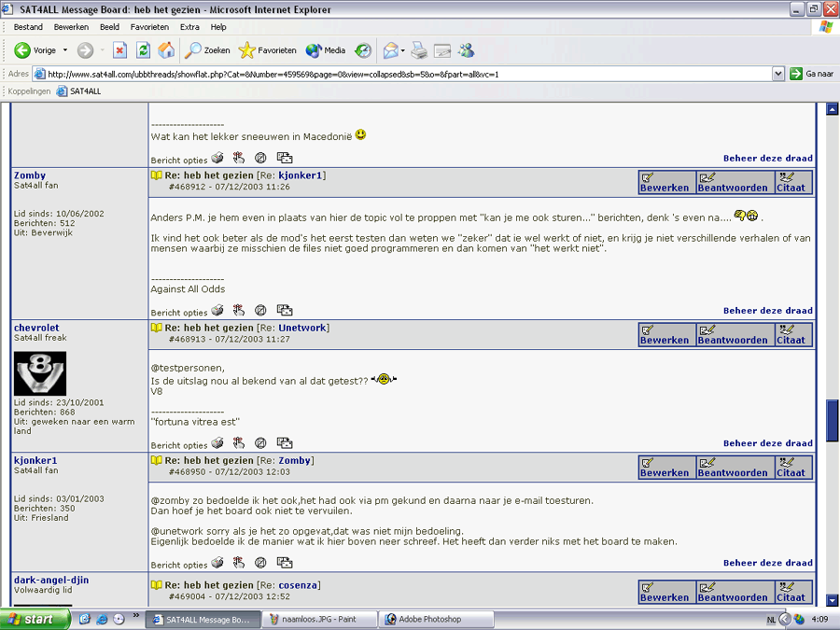
Task: Click Citaat on dark-angel-djin's post
Action: point(793,592)
